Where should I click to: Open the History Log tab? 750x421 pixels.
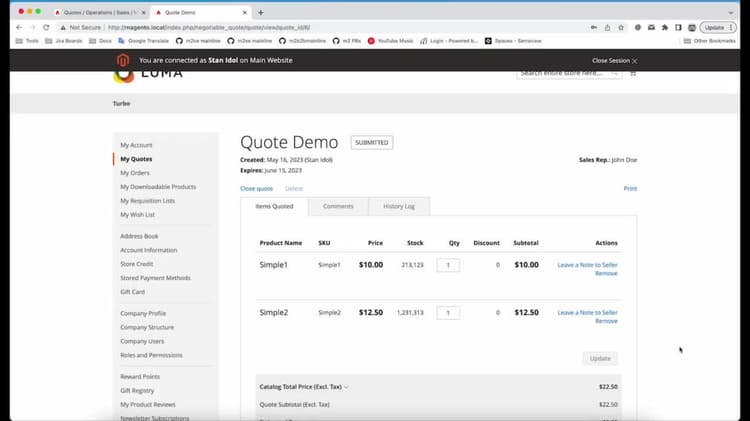[x=399, y=206]
